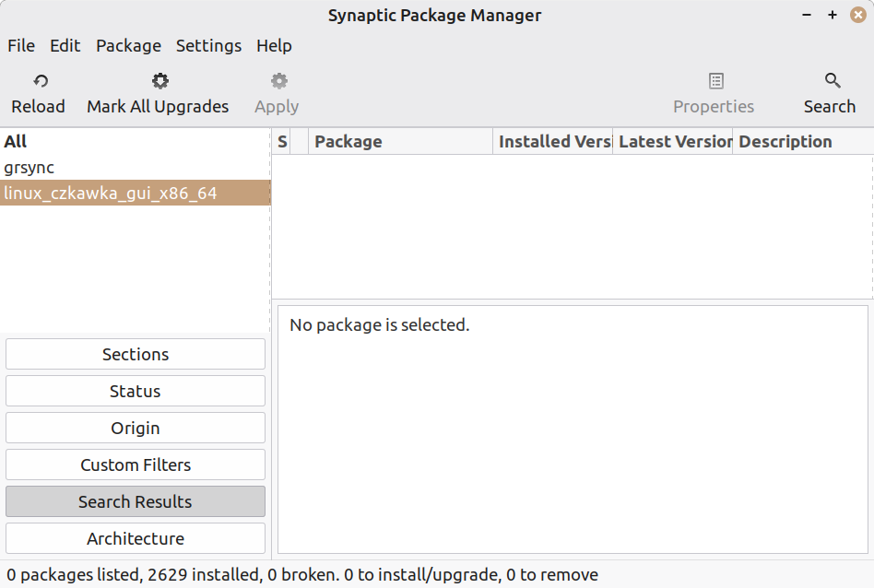
Task: Show the Origin filter view
Action: pos(136,428)
